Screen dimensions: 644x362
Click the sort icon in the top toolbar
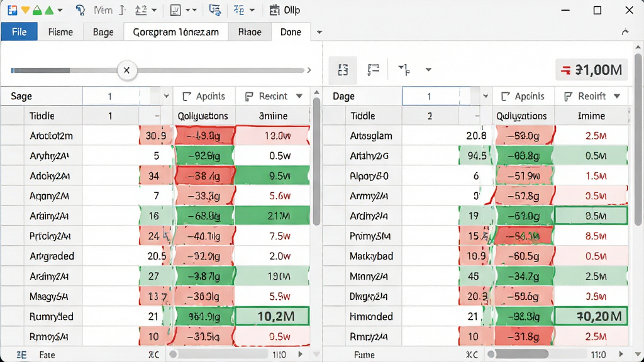coord(141,10)
